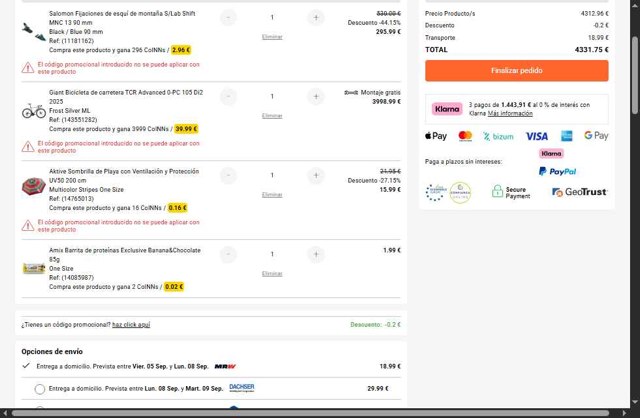
Task: Click Salomon Fijaciones de esquí product title
Action: coord(122,18)
